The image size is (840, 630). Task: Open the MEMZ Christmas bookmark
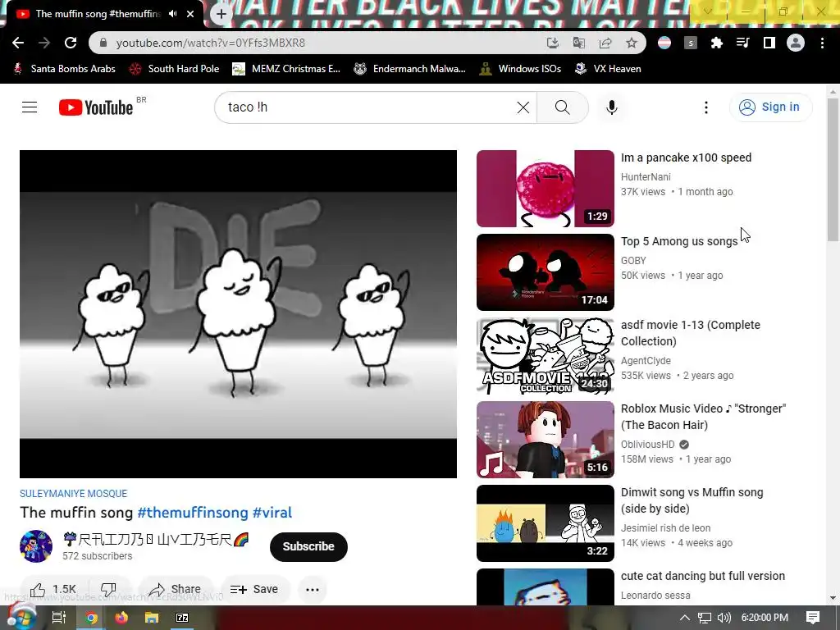coord(286,69)
